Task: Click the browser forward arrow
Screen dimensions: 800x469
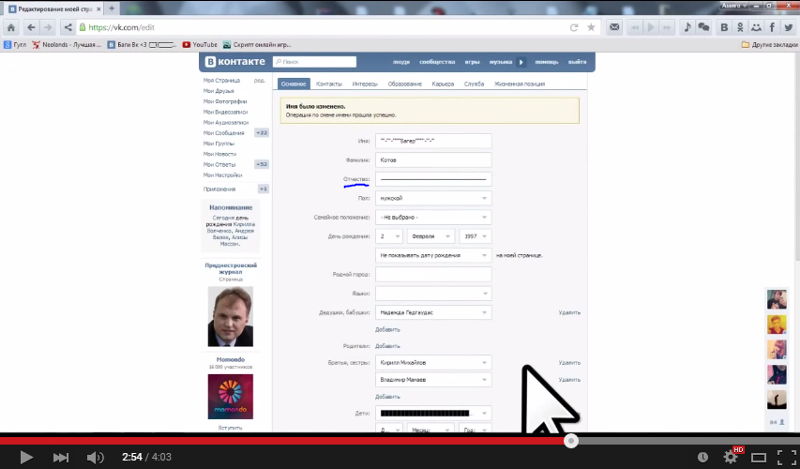Action: (48, 28)
